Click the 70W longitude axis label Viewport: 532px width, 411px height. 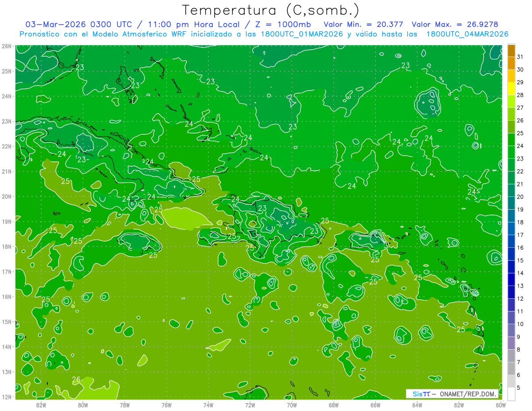(x=292, y=405)
